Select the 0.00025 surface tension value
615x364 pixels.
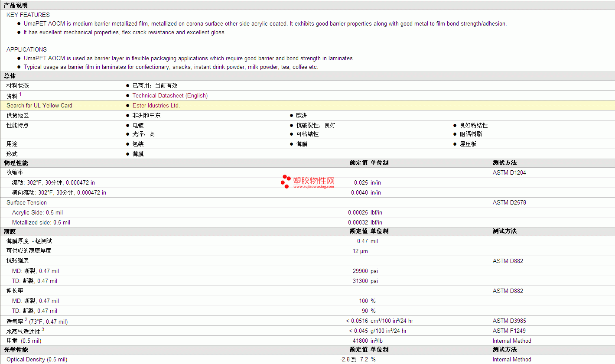[x=358, y=212]
